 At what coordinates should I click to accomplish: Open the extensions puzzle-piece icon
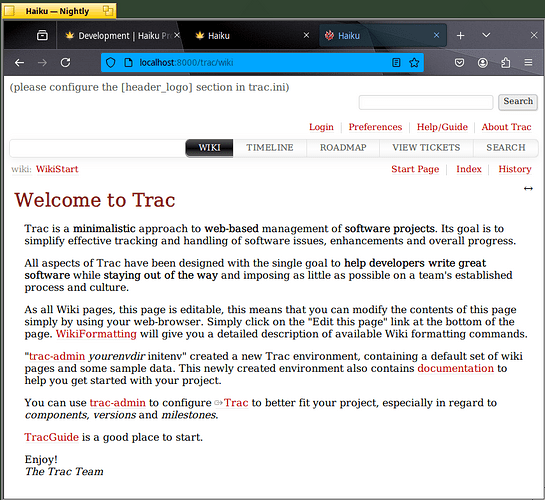(x=506, y=63)
